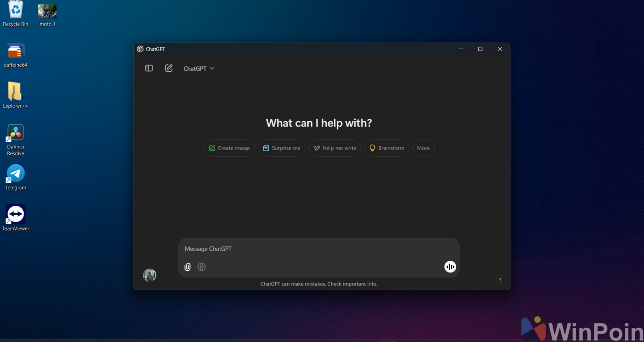The height and width of the screenshot is (342, 644).
Task: Expand the ChatGPT model dropdown
Action: [199, 68]
